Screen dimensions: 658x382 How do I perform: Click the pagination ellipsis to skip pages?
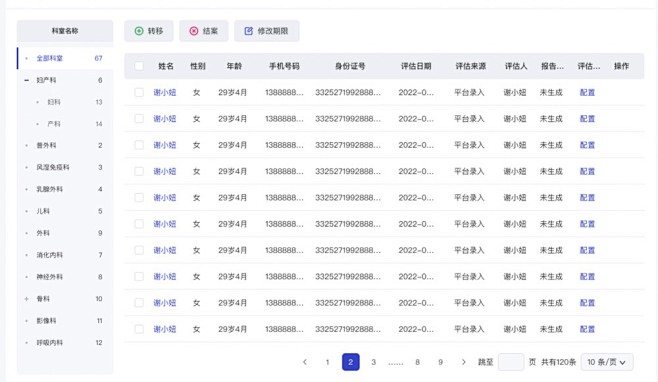(x=395, y=363)
